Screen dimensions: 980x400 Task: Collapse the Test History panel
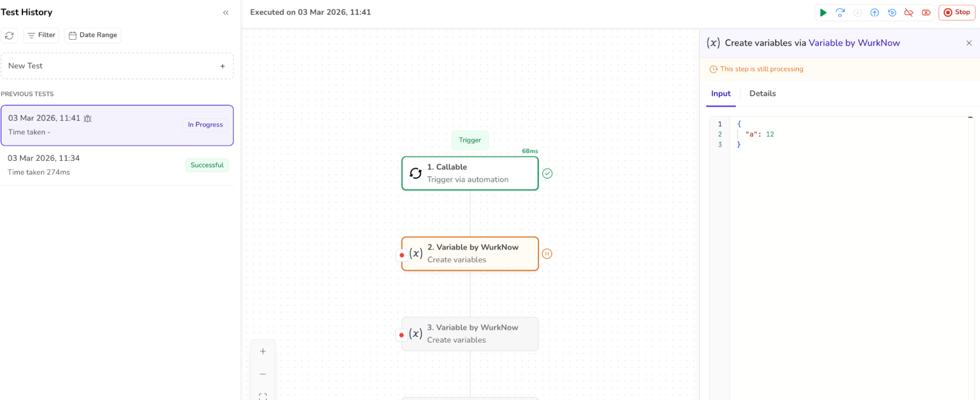point(226,13)
